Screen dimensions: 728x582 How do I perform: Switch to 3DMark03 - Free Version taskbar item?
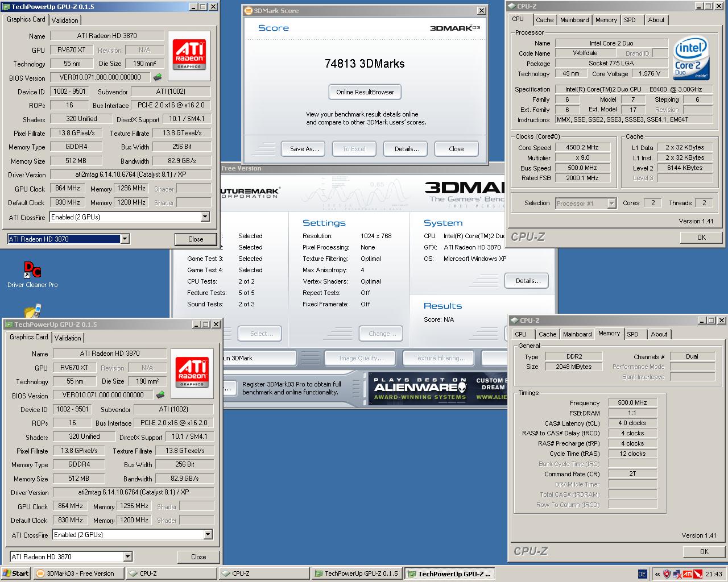(x=78, y=573)
